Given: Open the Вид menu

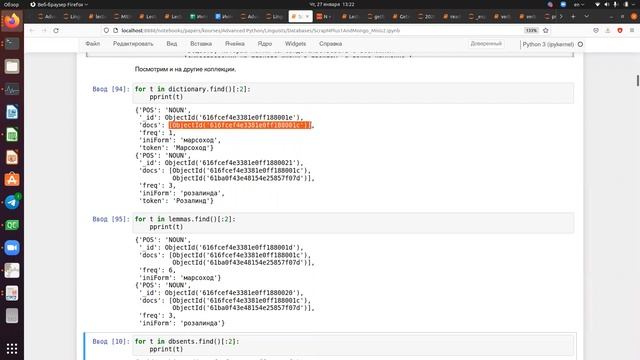Looking at the screenshot, I should (172, 44).
